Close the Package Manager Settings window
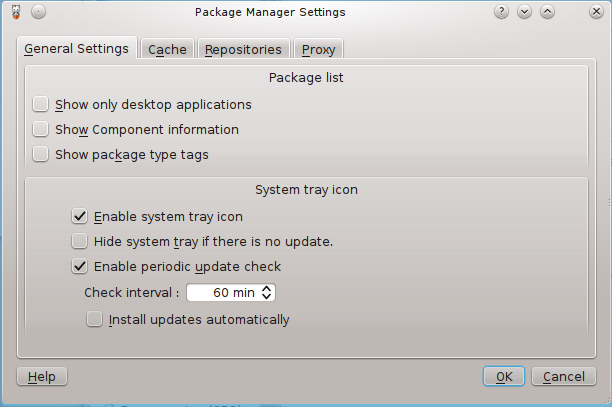The height and width of the screenshot is (407, 612). 596,12
